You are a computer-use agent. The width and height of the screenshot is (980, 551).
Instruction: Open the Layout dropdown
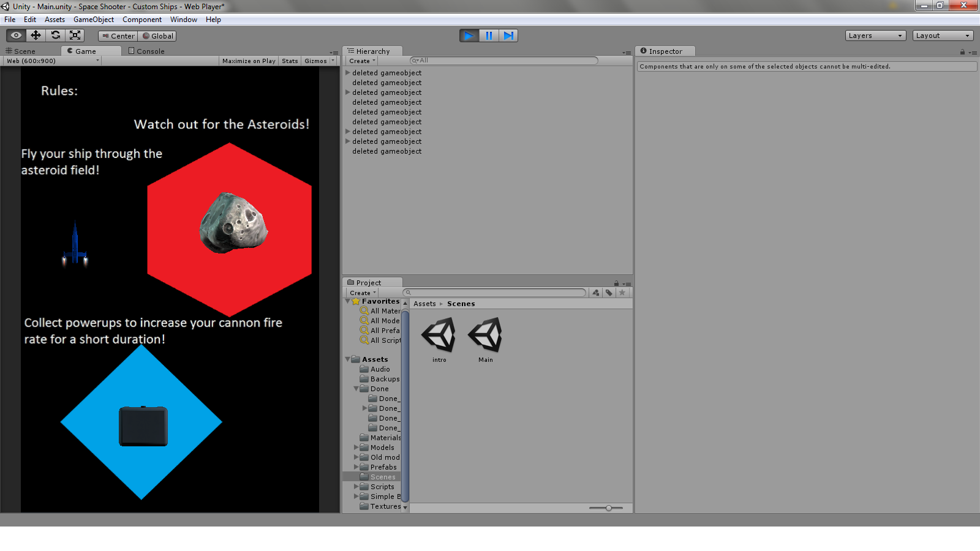tap(942, 35)
